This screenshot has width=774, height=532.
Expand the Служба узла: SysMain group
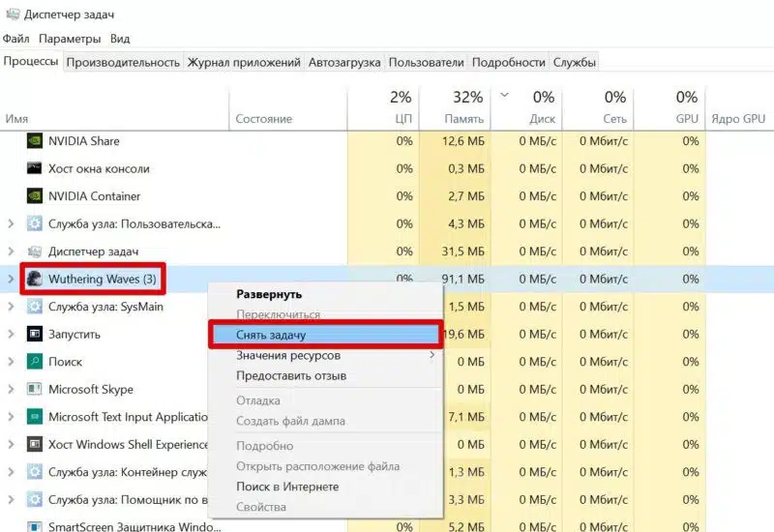point(11,307)
